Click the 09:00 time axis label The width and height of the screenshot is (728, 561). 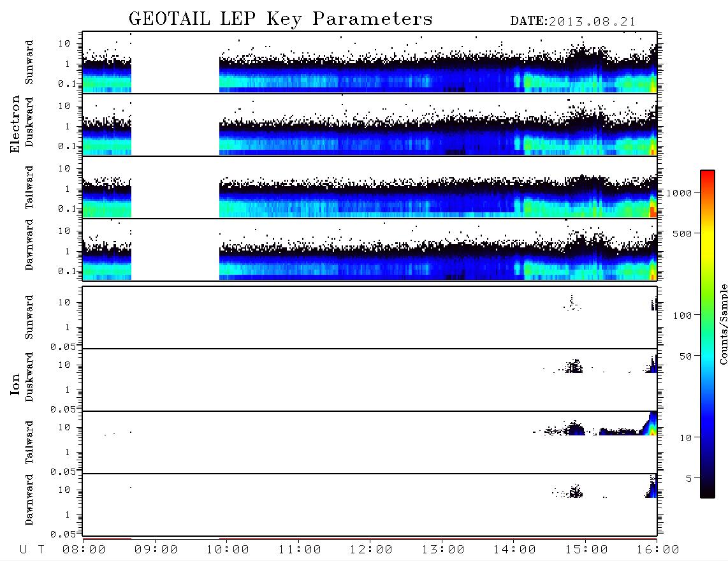point(156,550)
